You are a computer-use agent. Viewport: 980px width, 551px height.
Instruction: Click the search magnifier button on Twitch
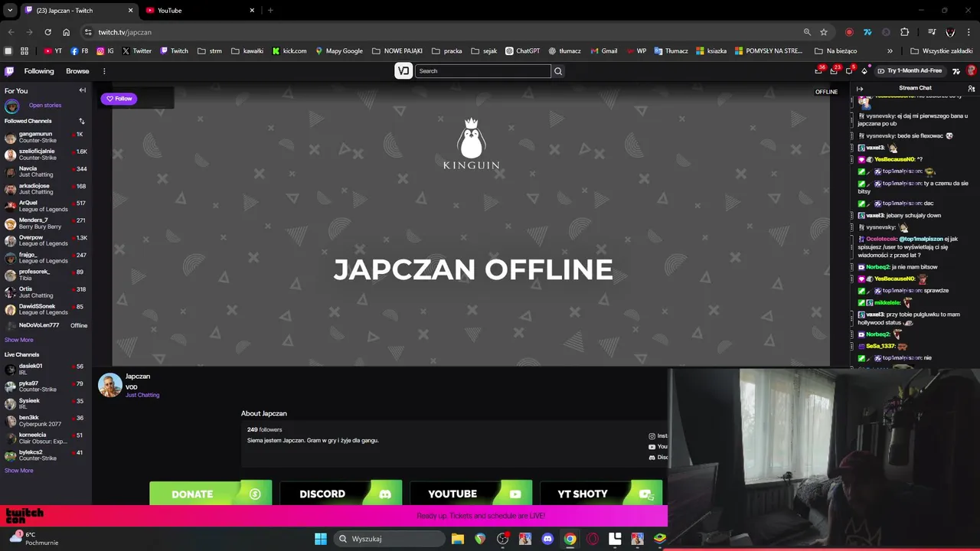click(x=558, y=71)
